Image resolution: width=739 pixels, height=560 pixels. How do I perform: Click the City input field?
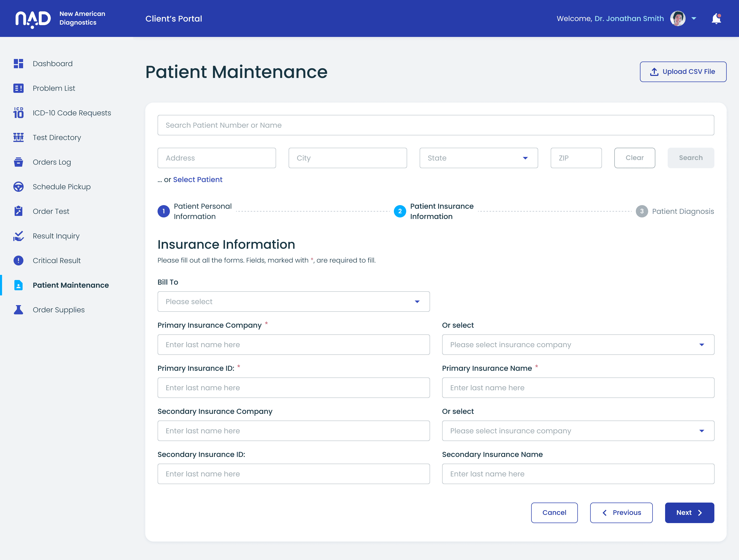tap(347, 158)
